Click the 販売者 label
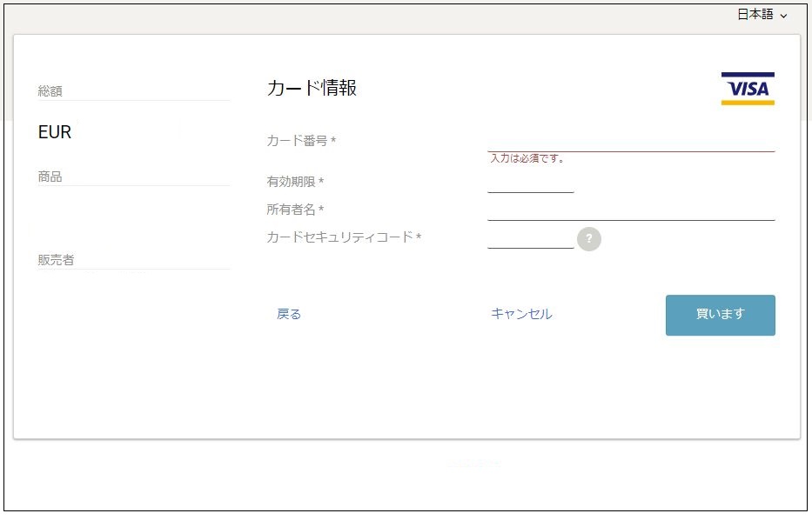This screenshot has height=520, width=812. [56, 260]
